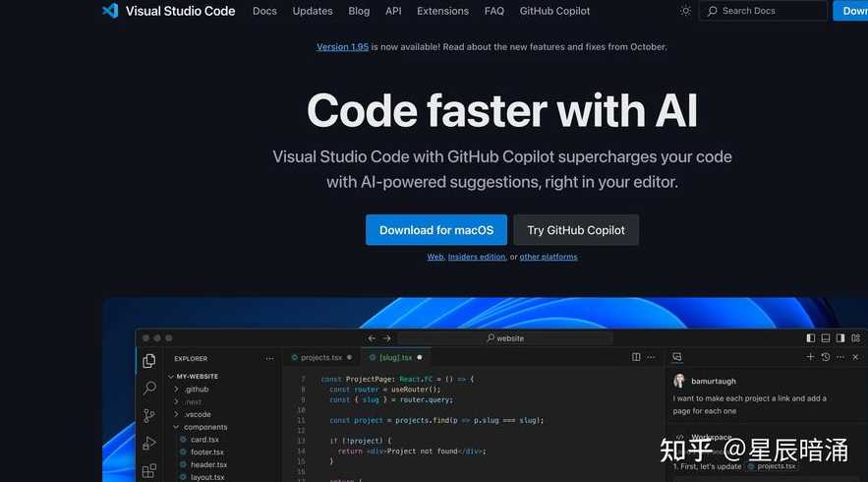The height and width of the screenshot is (482, 868).
Task: Toggle primary side bar layout icon
Action: (x=810, y=338)
